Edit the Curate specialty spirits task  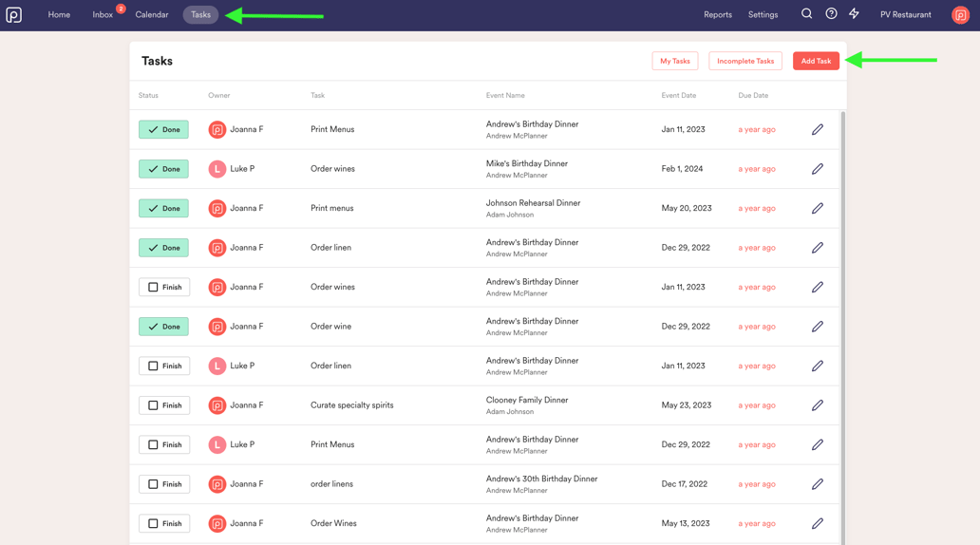click(x=818, y=405)
